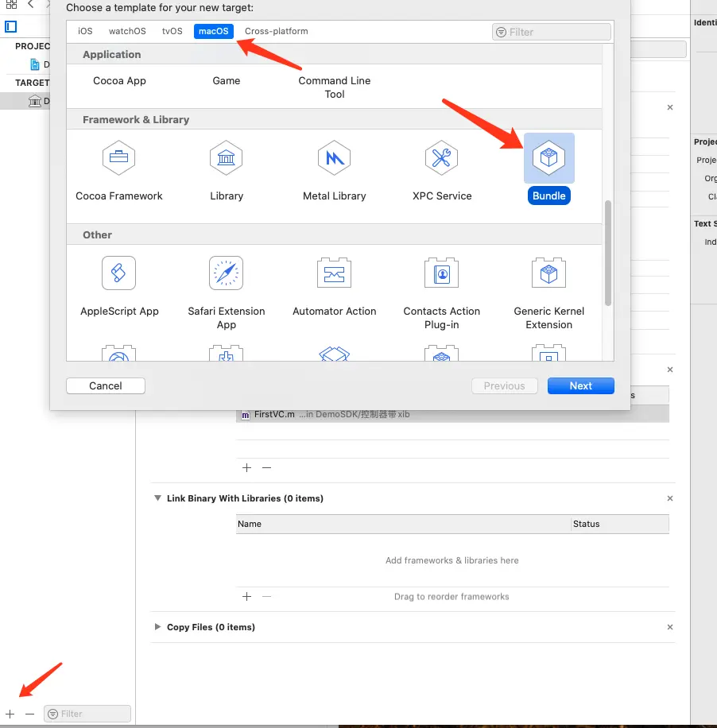The height and width of the screenshot is (728, 717).
Task: Focus the template Filter field
Action: [x=551, y=32]
